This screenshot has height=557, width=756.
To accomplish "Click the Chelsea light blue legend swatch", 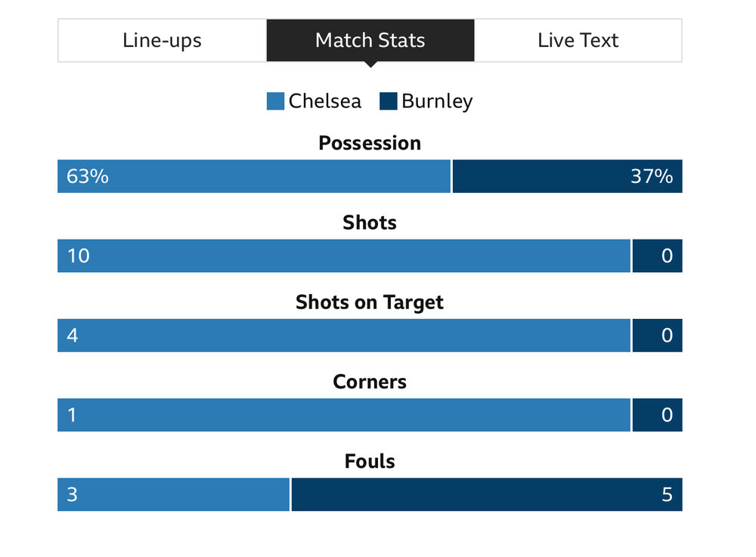I will (x=275, y=101).
